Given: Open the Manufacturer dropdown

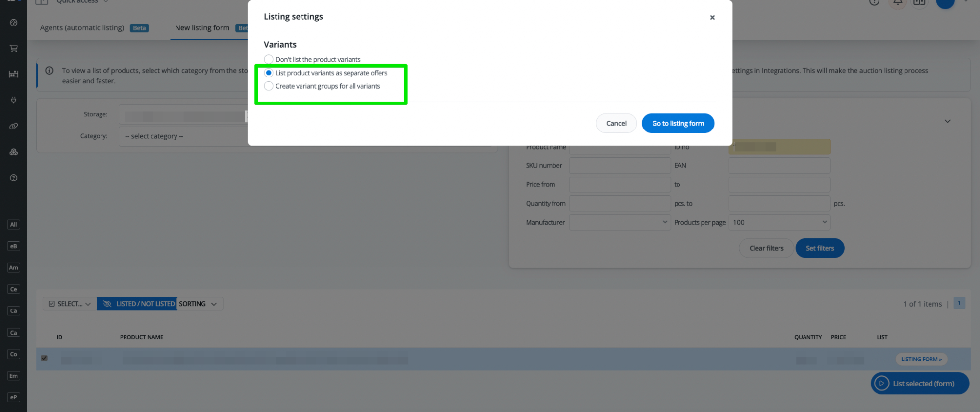Looking at the screenshot, I should click(x=620, y=222).
